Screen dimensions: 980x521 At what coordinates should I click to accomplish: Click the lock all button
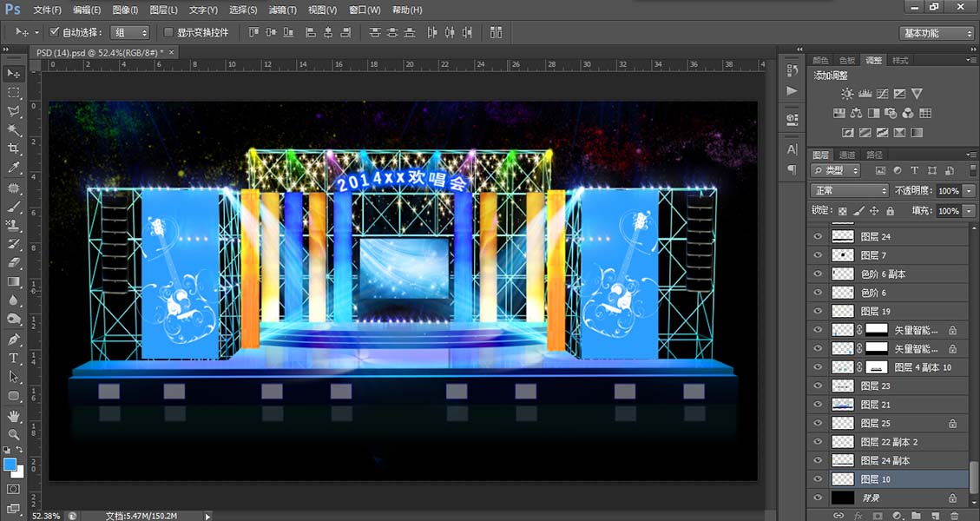[890, 211]
